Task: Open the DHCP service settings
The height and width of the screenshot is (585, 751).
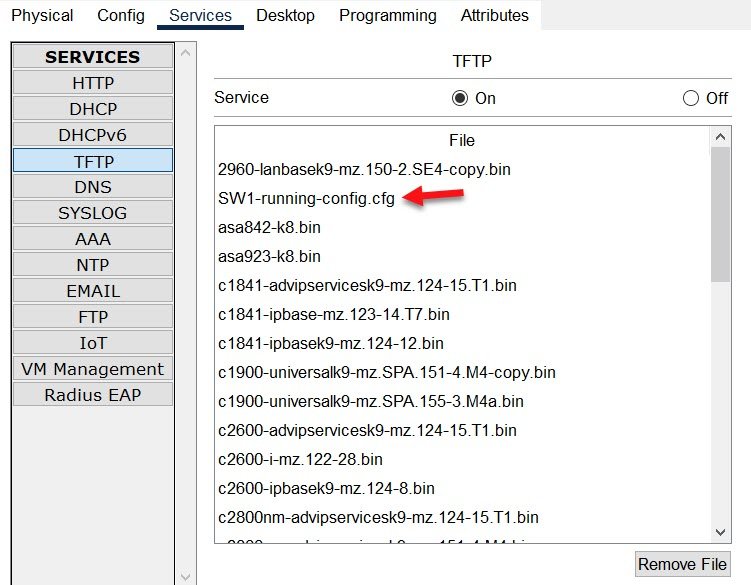Action: 93,109
